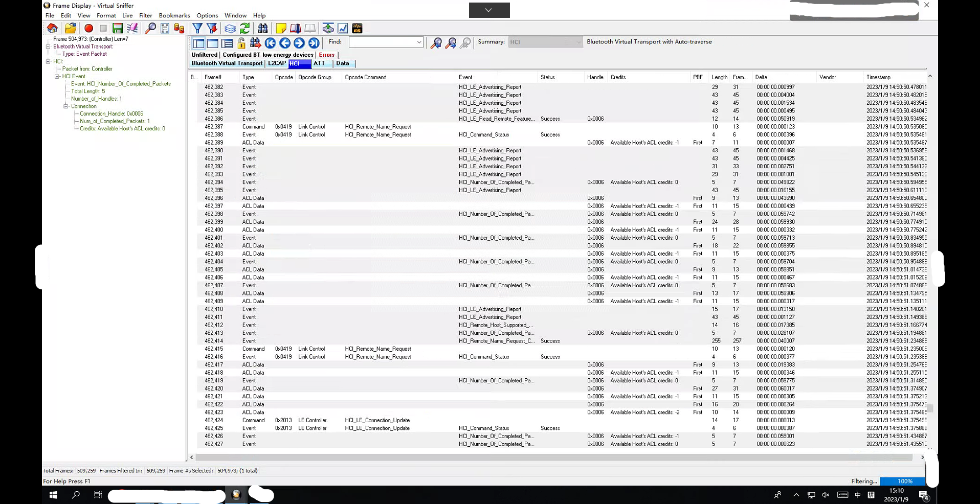Switch to the Errors tab
The width and height of the screenshot is (980, 504).
tap(327, 55)
